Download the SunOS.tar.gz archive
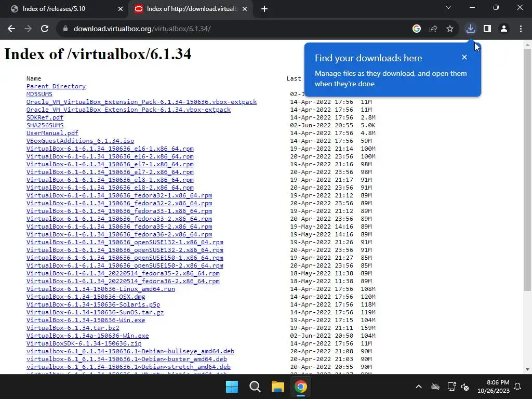Viewport: 532px width, 399px height. click(95, 312)
